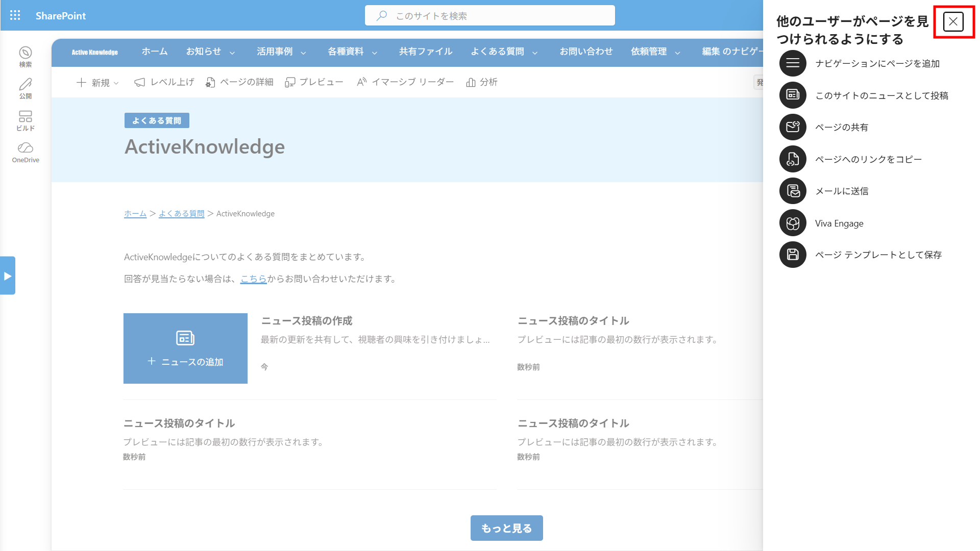Open OneDrive from the left sidebar
The width and height of the screenshot is (980, 551).
click(x=26, y=153)
